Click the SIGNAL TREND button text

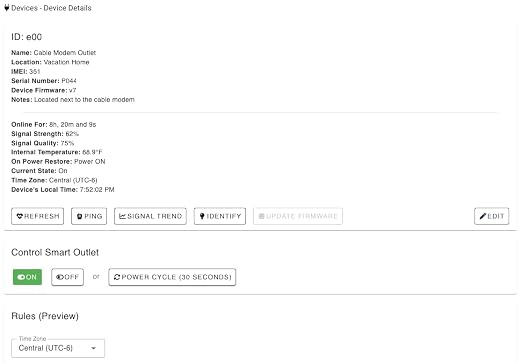pyautogui.click(x=155, y=216)
